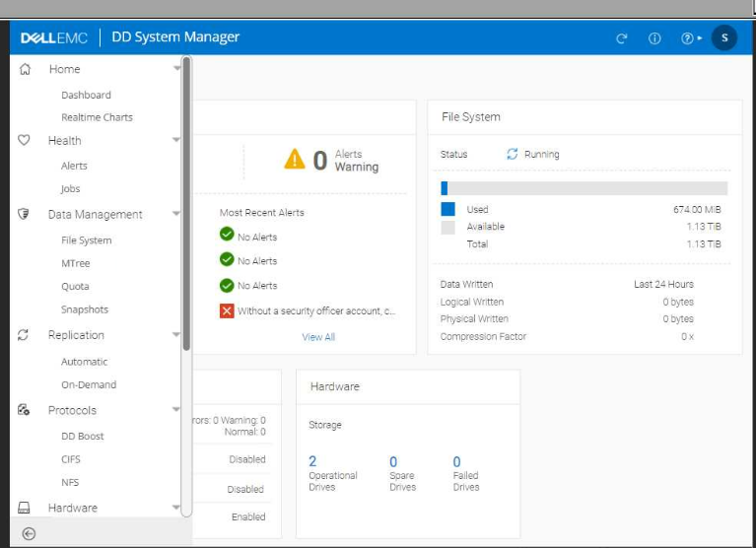
Task: Click the Protocols gear-file icon
Action: (x=23, y=410)
